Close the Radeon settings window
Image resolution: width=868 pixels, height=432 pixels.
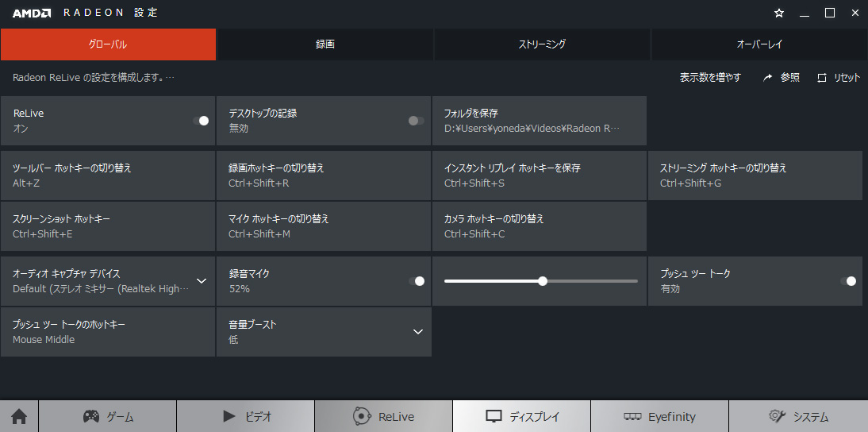855,13
